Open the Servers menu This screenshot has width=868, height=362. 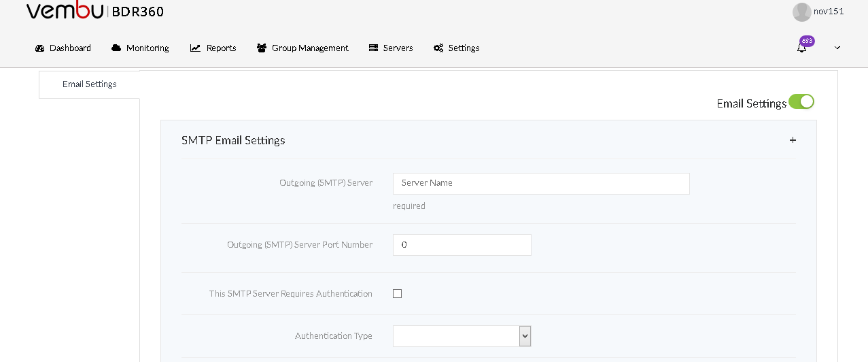click(391, 48)
